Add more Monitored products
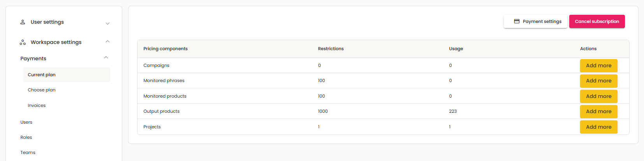Image resolution: width=644 pixels, height=161 pixels. [598, 96]
